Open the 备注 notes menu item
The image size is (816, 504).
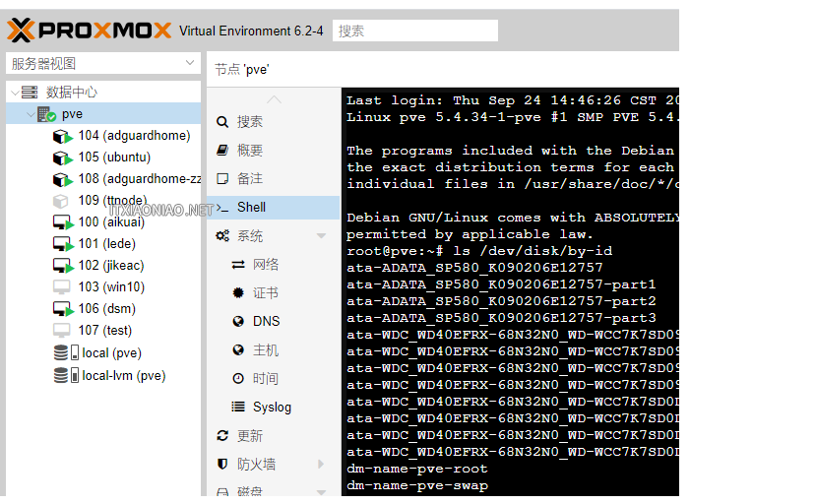coord(274,178)
